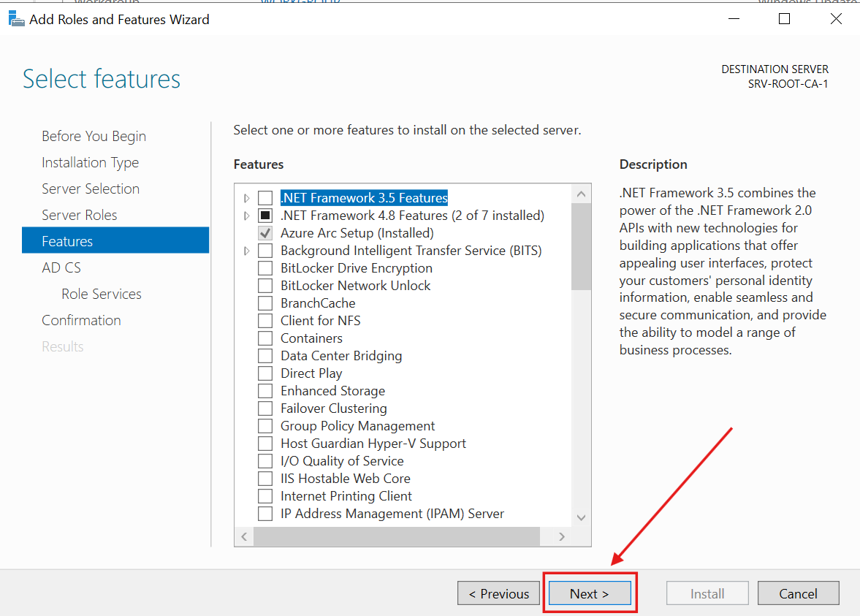Screen dimensions: 860x616
Task: Expand Background Intelligent Transfer Service (BITS)
Action: tap(246, 250)
